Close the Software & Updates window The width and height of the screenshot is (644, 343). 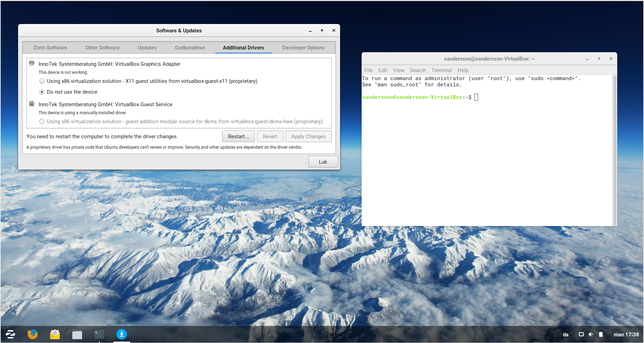click(334, 31)
